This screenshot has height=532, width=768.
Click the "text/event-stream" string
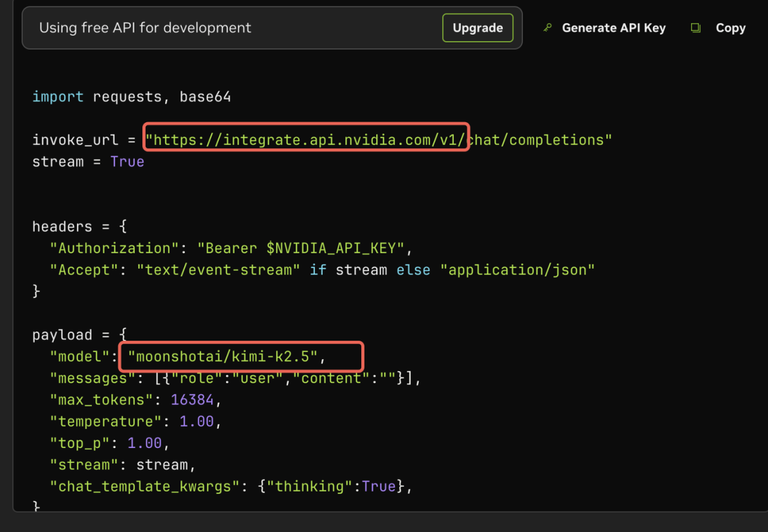click(218, 270)
